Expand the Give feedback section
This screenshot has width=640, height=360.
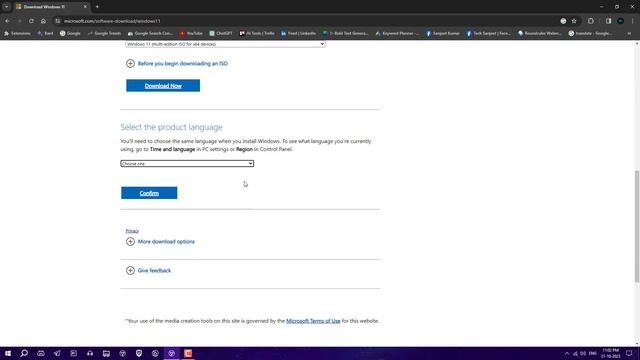pyautogui.click(x=148, y=271)
